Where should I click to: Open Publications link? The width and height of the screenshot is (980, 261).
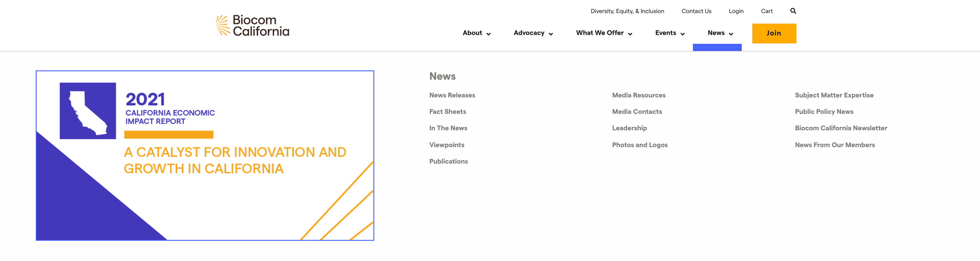click(x=449, y=161)
